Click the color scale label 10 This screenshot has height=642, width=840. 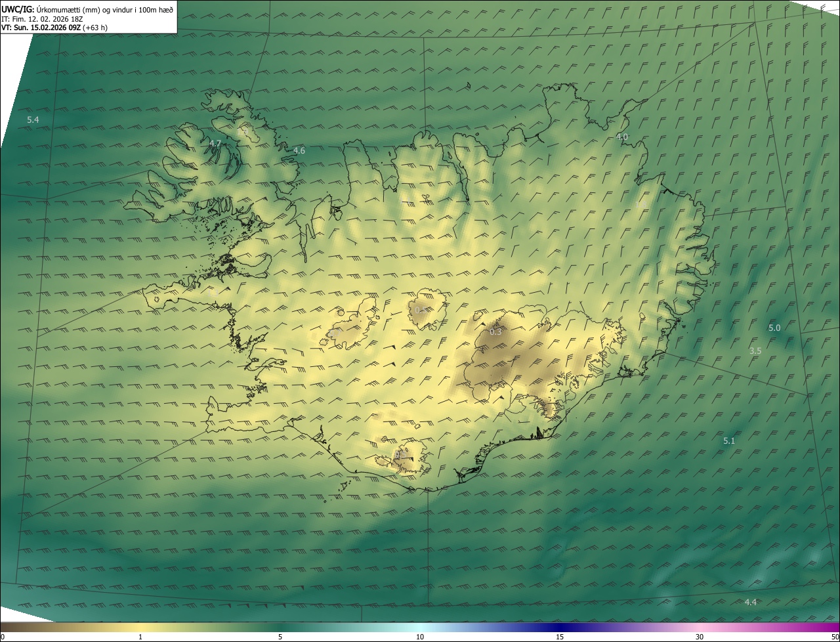(420, 637)
